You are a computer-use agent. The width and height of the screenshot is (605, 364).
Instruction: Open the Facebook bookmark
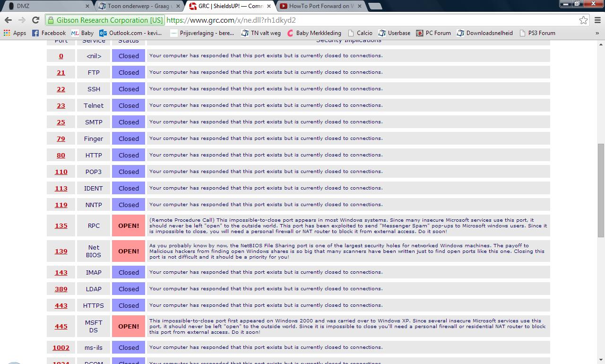click(49, 33)
